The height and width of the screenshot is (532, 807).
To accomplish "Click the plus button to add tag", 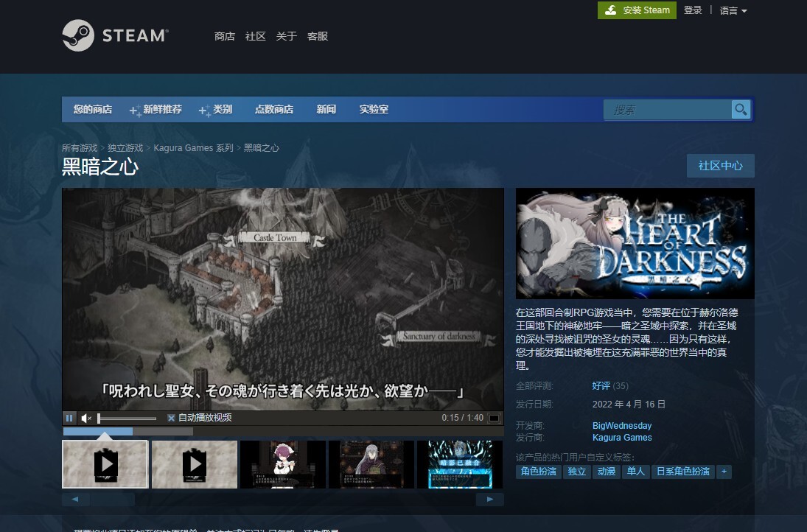I will [x=724, y=472].
